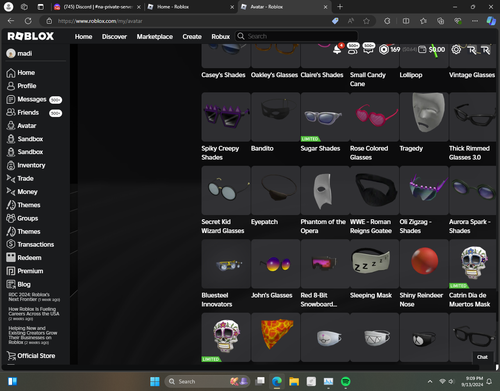The width and height of the screenshot is (500, 391).
Task: Open Premium in the sidebar
Action: (x=25, y=271)
